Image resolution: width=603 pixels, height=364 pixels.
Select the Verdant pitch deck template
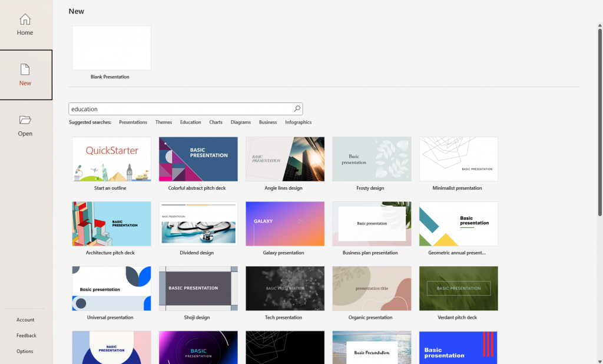pyautogui.click(x=458, y=288)
